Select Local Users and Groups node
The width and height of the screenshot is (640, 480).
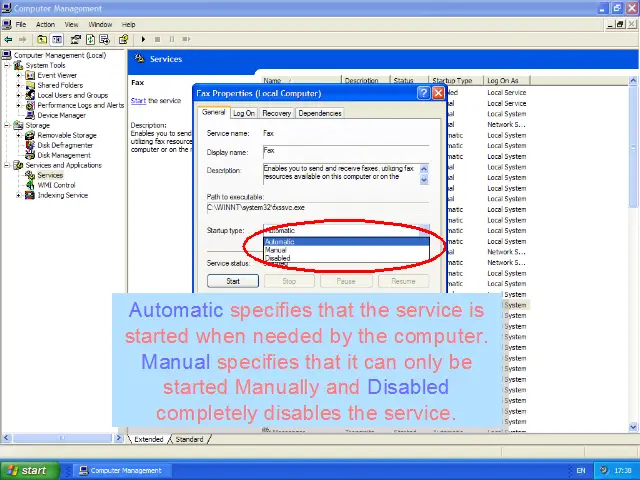coord(73,95)
